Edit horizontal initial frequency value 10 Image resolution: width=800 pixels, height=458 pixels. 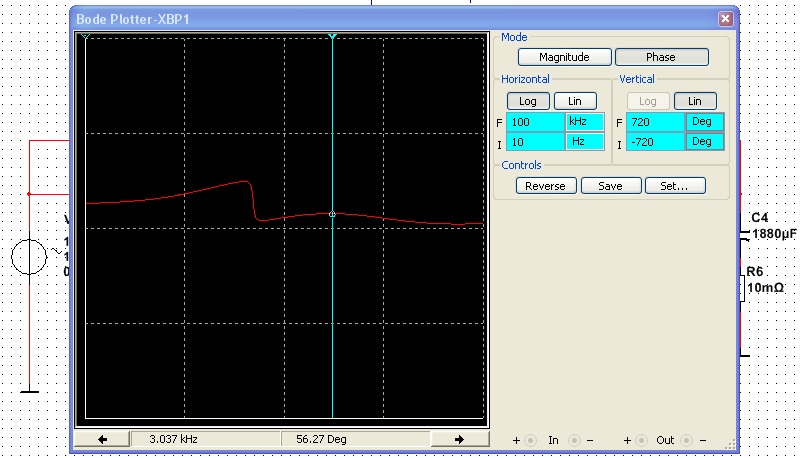535,142
